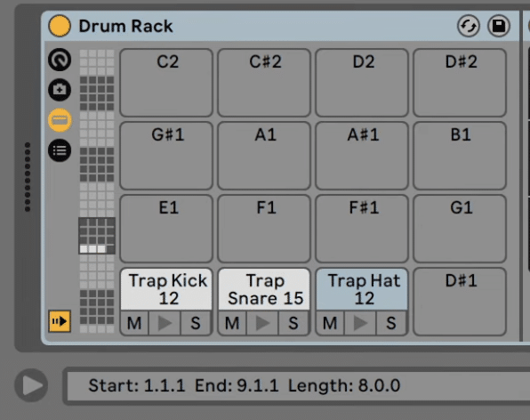530x420 pixels.
Task: Select the empty D#1 pad
Action: pyautogui.click(x=460, y=302)
